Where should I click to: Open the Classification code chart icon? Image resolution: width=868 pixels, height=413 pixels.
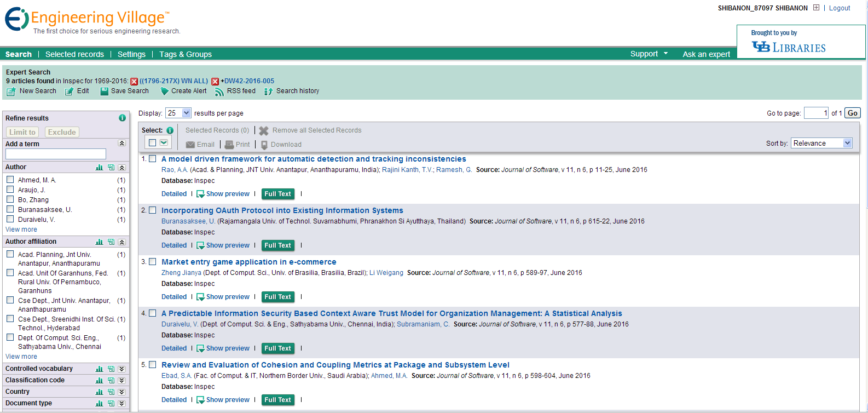click(100, 380)
